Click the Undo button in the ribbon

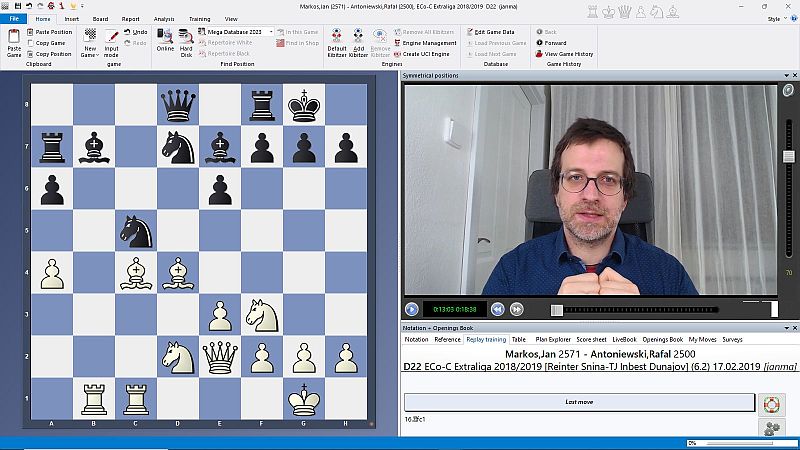click(x=139, y=32)
